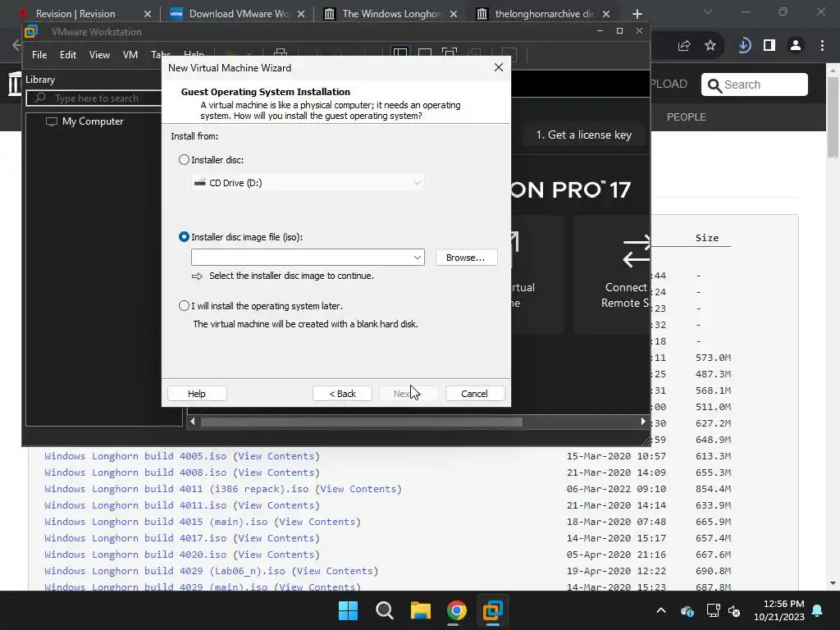Click the 854.4M size value
Image resolution: width=840 pixels, height=630 pixels.
(x=713, y=489)
